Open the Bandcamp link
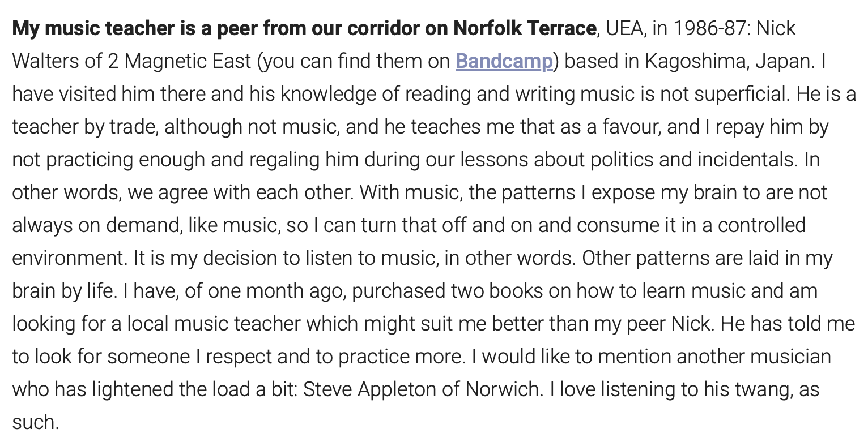Viewport: 868px width, 446px height. [504, 61]
